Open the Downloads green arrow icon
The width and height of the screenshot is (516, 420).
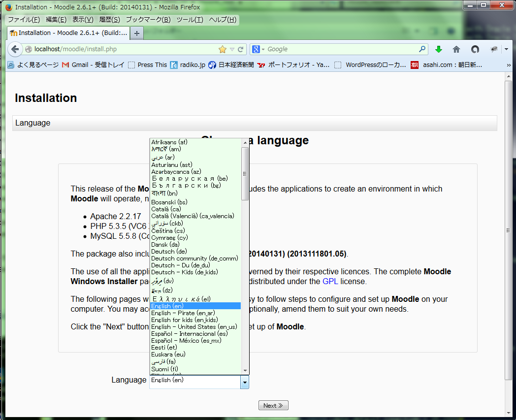point(438,49)
